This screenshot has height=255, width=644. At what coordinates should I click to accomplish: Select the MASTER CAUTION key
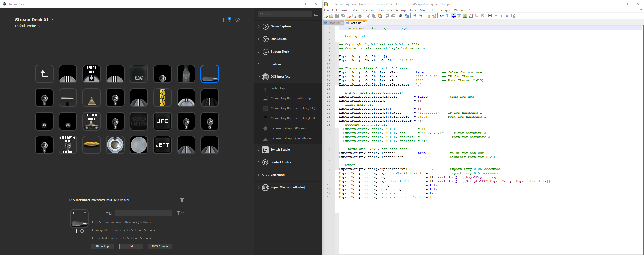(x=139, y=121)
